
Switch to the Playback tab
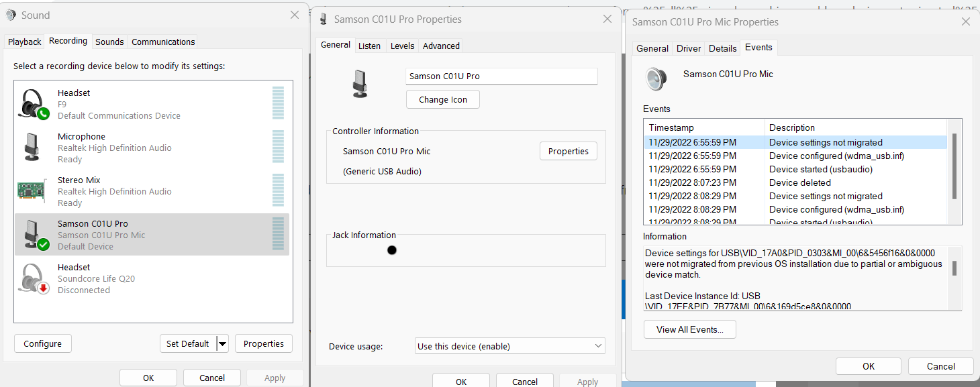click(x=25, y=42)
